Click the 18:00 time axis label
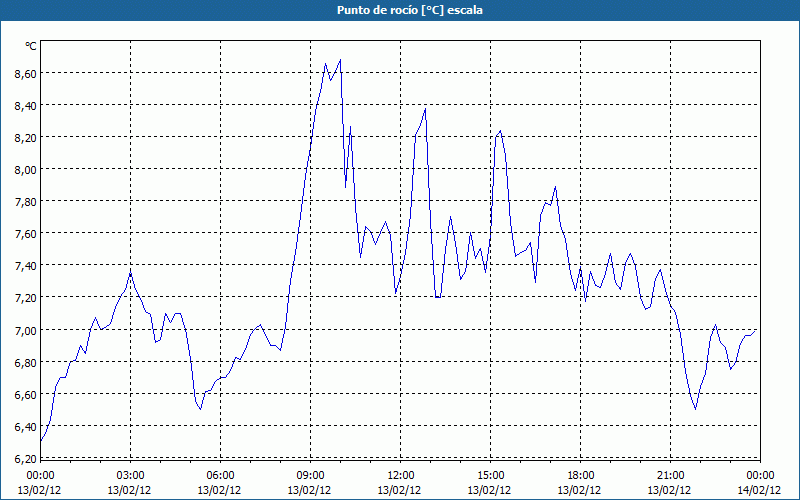This screenshot has height=500, width=800. (580, 476)
